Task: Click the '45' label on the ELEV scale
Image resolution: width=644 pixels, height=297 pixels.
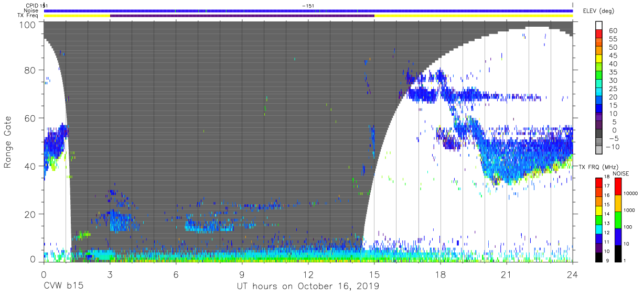Action: click(613, 56)
